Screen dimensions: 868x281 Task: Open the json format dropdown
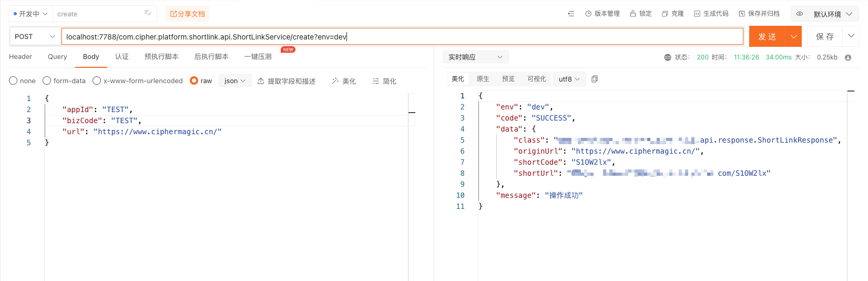234,81
